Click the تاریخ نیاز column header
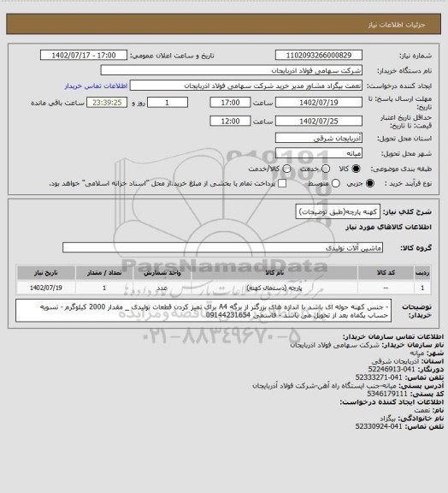The width and height of the screenshot is (448, 493). pyautogui.click(x=46, y=272)
